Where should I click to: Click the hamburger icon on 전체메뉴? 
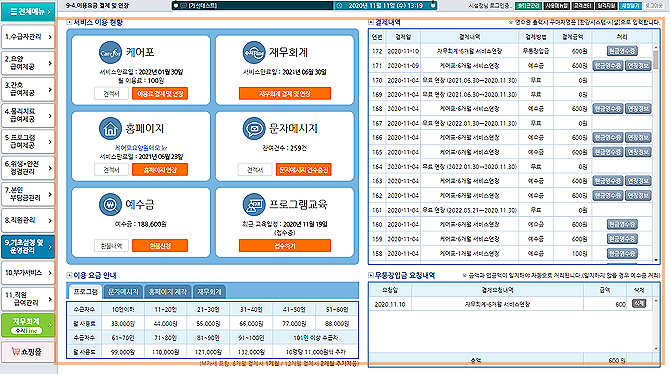[14, 12]
